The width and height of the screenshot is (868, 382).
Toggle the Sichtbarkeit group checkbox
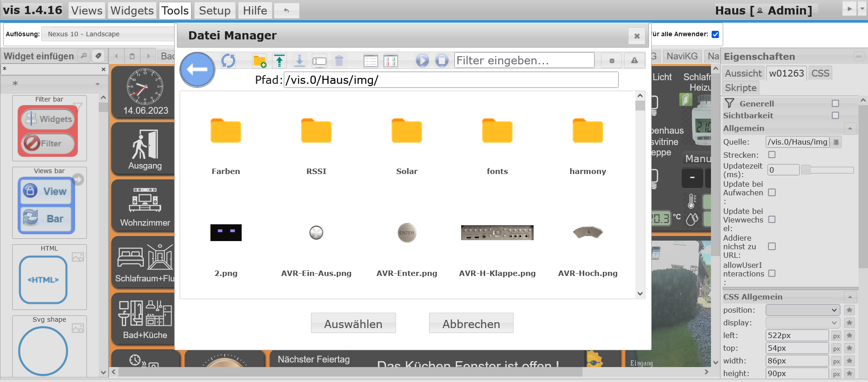(x=835, y=116)
